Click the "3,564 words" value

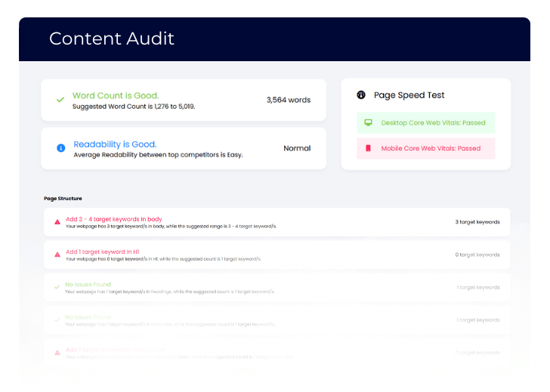pos(289,100)
